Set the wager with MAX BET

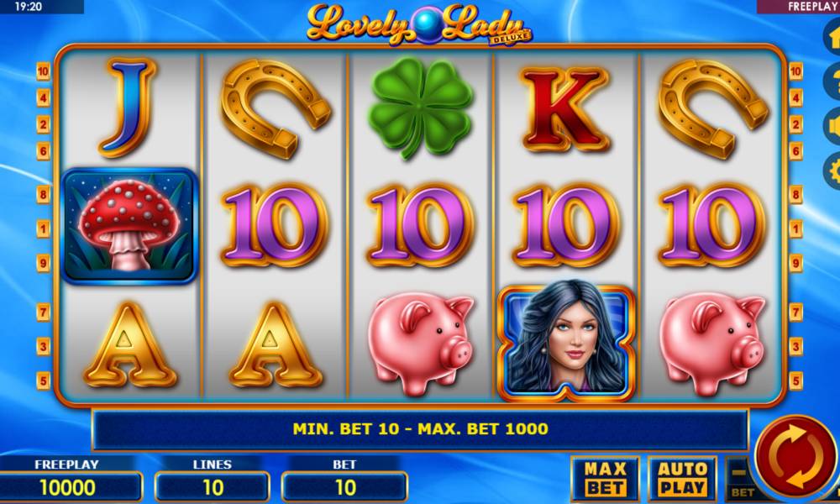point(606,478)
